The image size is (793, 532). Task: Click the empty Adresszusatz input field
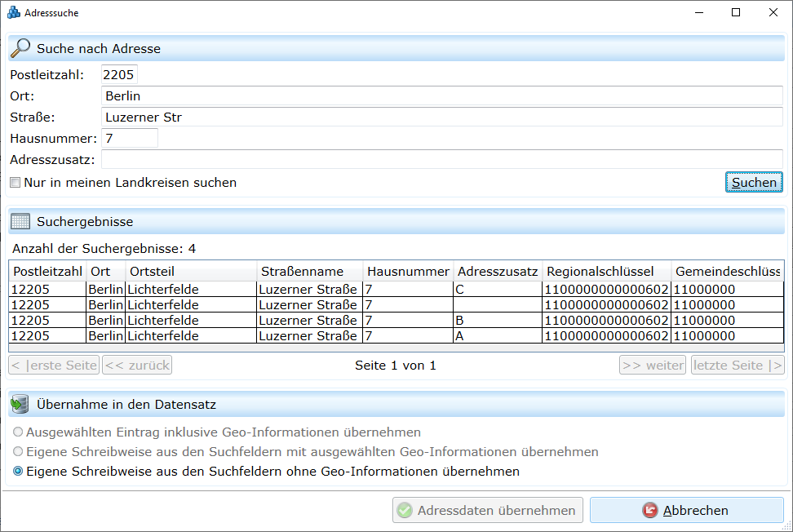coord(441,160)
